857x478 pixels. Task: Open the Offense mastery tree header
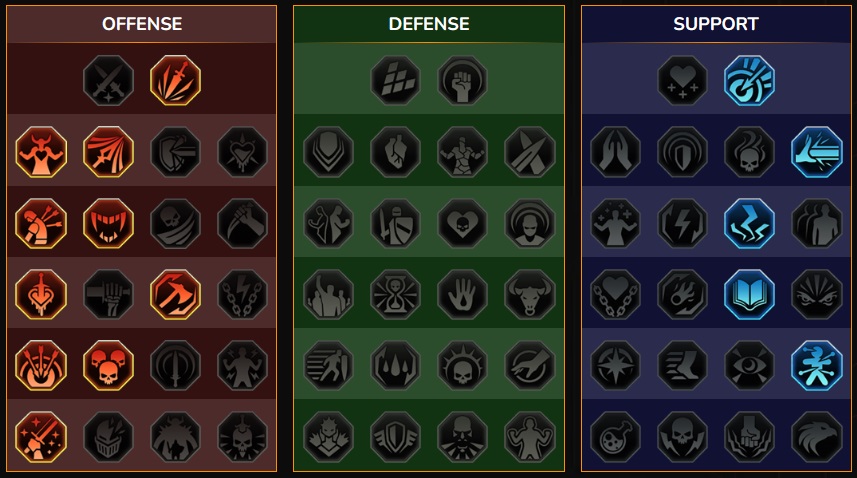pos(142,24)
